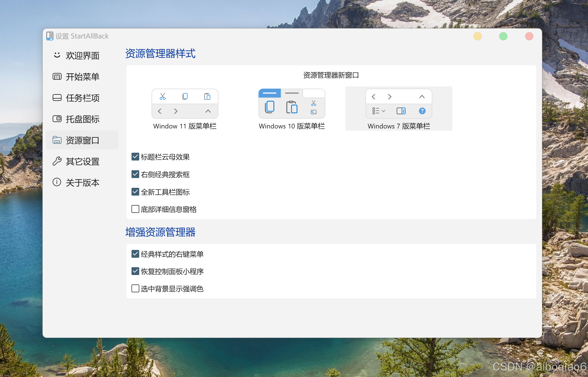Click the taskbar icon beside 任务栏项
Image resolution: width=588 pixels, height=377 pixels.
(57, 98)
